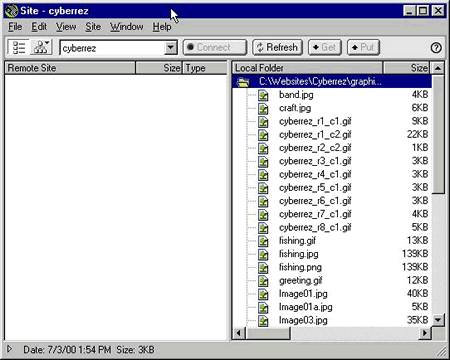This screenshot has width=450, height=360.
Task: Click the Get button
Action: [325, 47]
